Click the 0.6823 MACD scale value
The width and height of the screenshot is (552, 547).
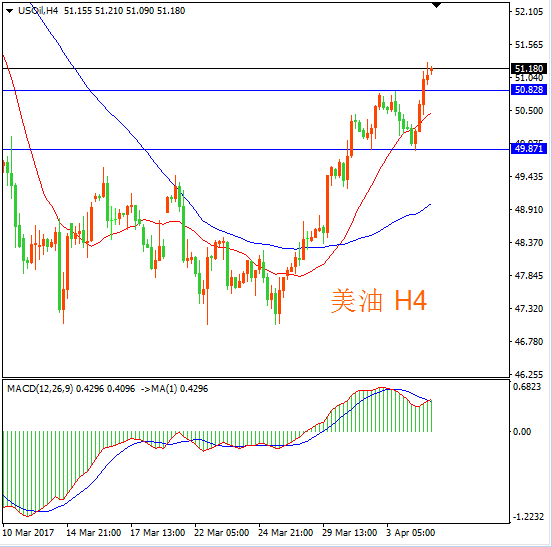pos(527,387)
